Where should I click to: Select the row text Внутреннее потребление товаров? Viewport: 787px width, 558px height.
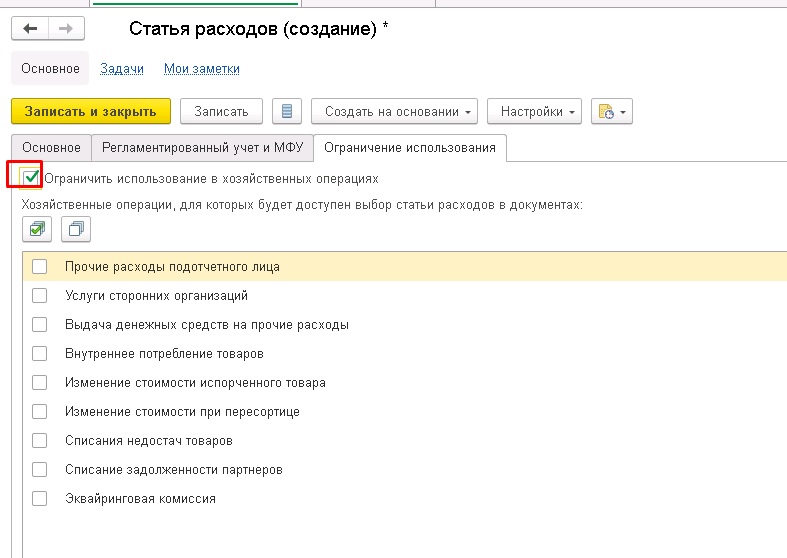pyautogui.click(x=164, y=354)
